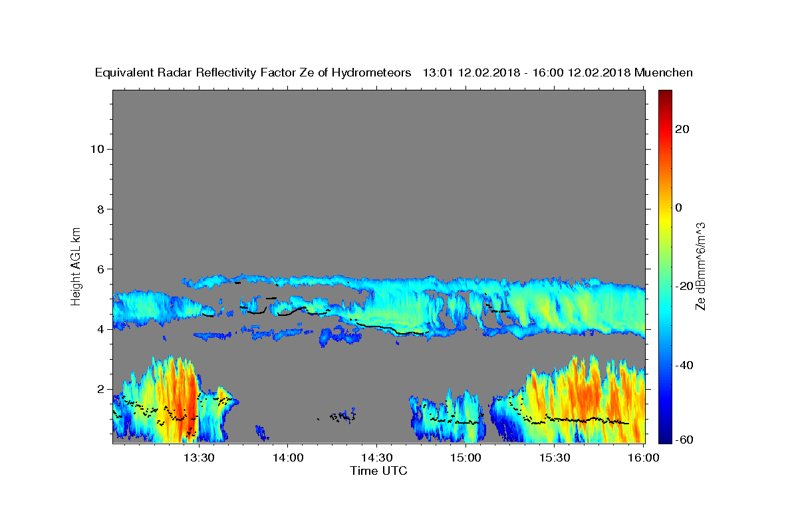The height and width of the screenshot is (532, 798).
Task: Click the x-axis tick label '14:00'
Action: click(x=288, y=458)
